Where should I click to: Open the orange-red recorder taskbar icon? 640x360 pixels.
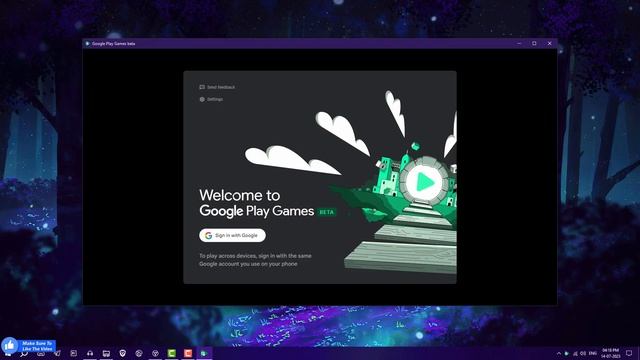(188, 353)
